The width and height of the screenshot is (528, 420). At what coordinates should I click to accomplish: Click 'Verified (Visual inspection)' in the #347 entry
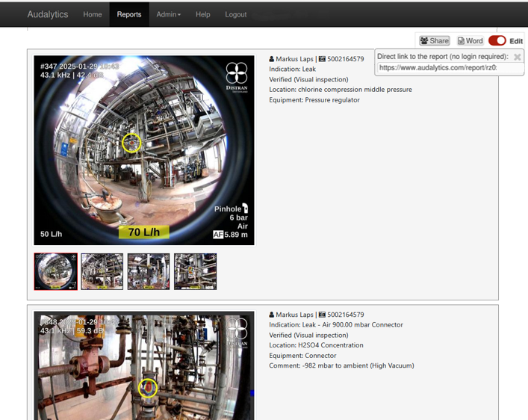tap(308, 79)
